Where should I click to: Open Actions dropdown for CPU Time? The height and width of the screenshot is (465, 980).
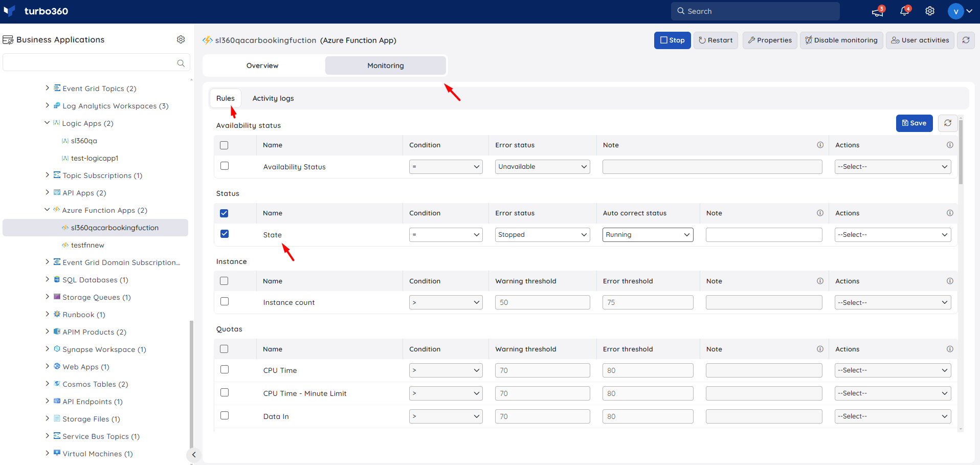pos(893,370)
